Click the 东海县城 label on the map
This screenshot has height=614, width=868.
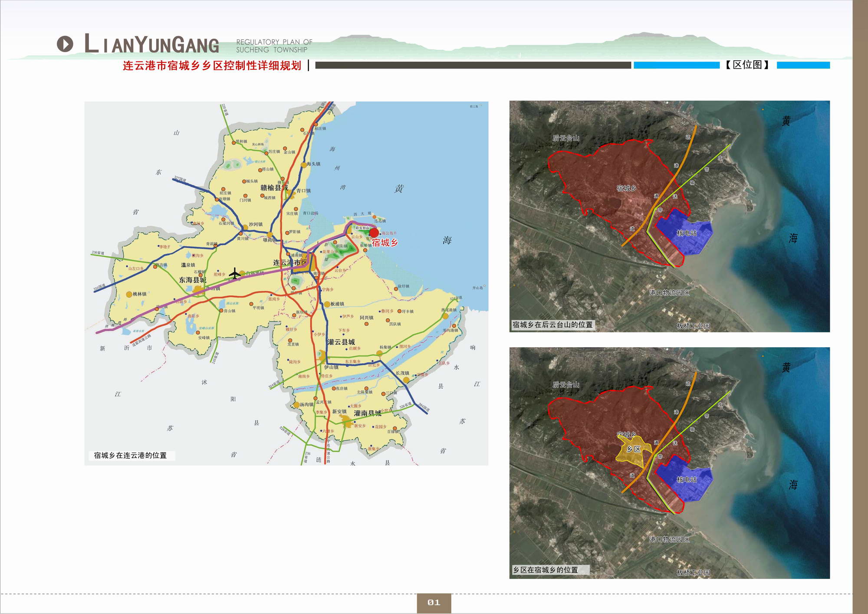(x=193, y=280)
